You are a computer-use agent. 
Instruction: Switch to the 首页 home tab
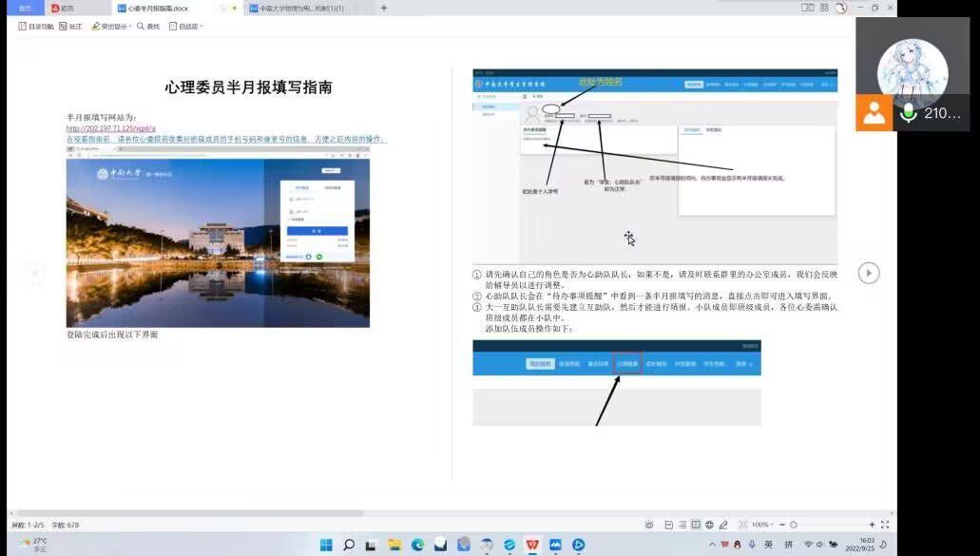pyautogui.click(x=25, y=8)
